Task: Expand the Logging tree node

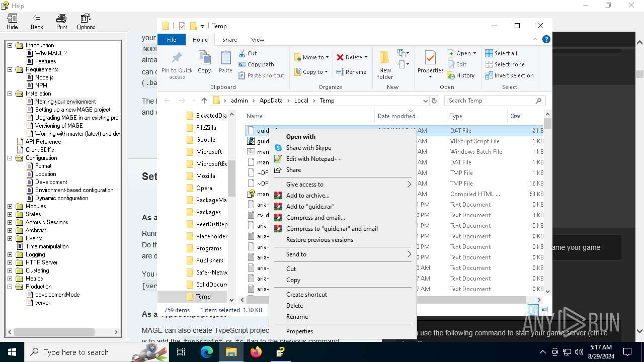Action: click(10, 254)
